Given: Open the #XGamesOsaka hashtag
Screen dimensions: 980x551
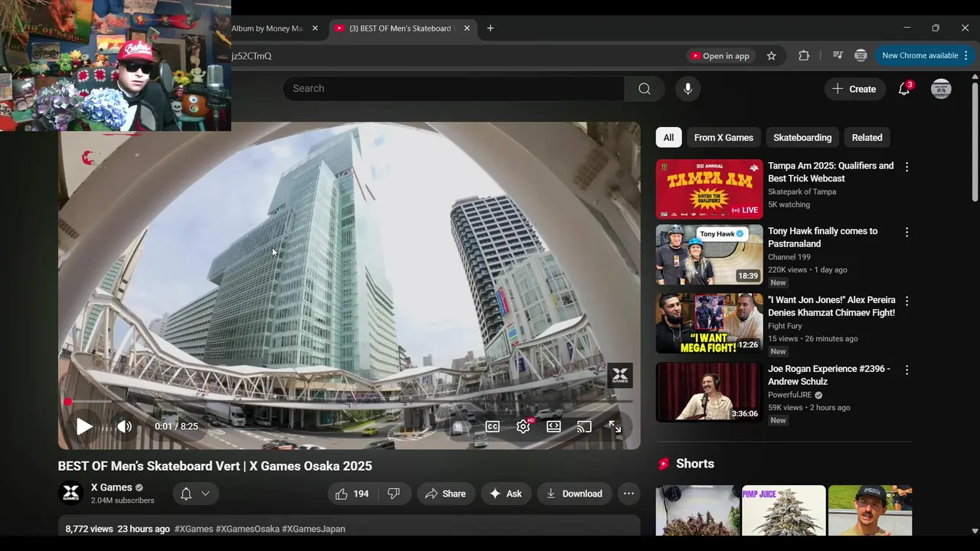Looking at the screenshot, I should (247, 529).
